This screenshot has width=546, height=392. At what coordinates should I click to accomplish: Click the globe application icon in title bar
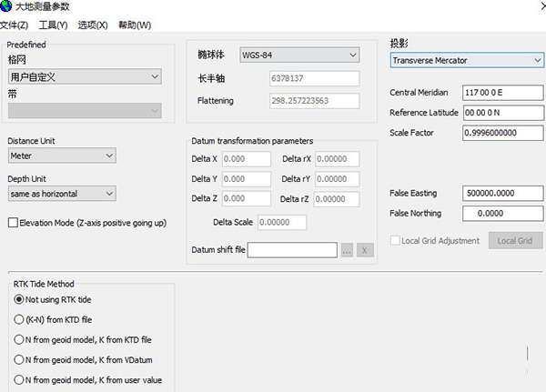[x=8, y=7]
